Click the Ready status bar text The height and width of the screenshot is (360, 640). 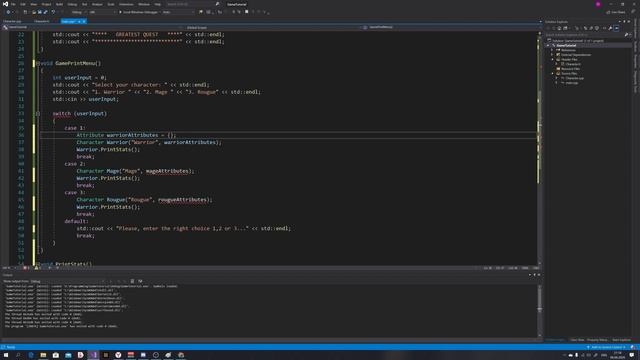pyautogui.click(x=11, y=347)
